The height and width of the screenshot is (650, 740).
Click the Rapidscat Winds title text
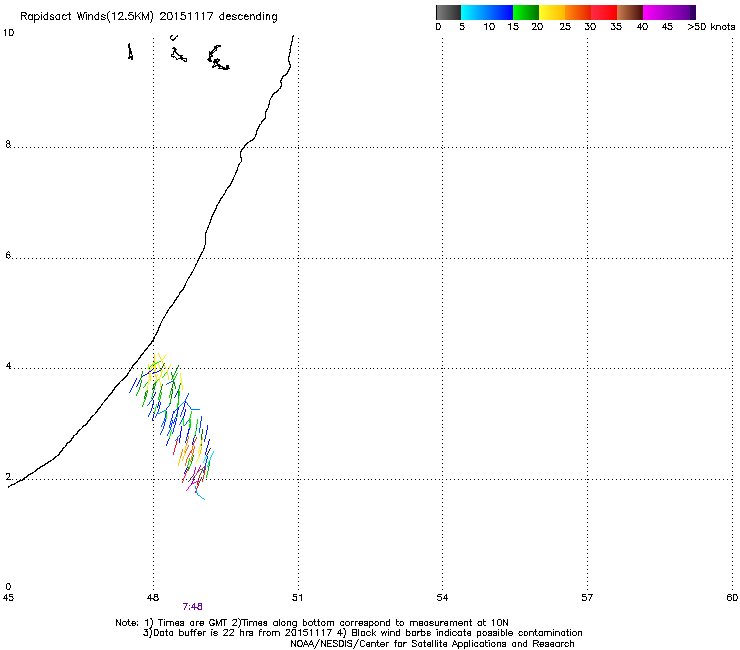(149, 16)
